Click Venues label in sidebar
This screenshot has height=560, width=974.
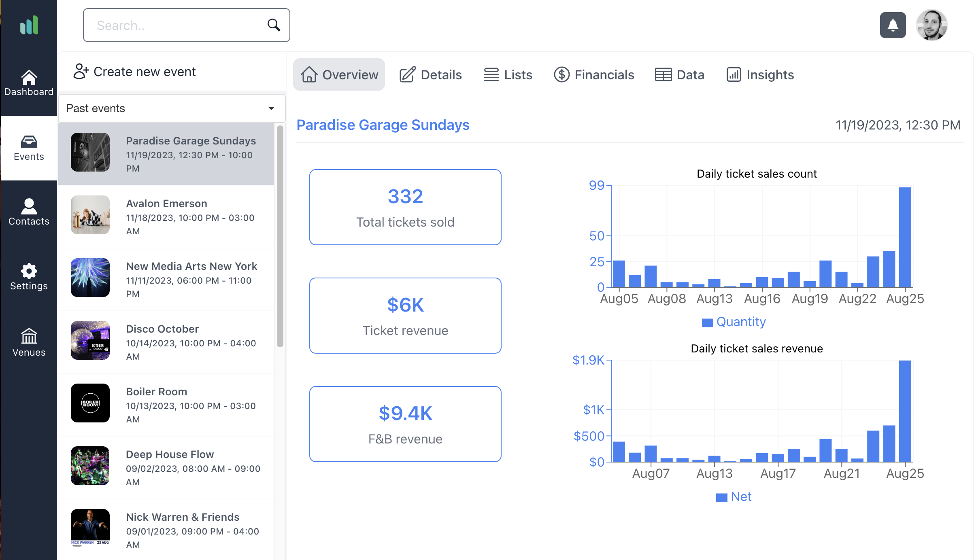click(x=29, y=352)
